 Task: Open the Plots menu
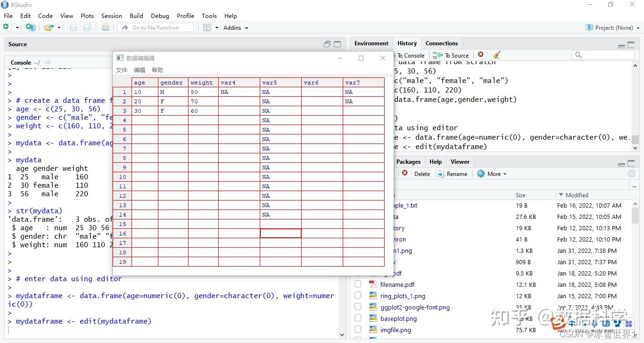(x=87, y=16)
